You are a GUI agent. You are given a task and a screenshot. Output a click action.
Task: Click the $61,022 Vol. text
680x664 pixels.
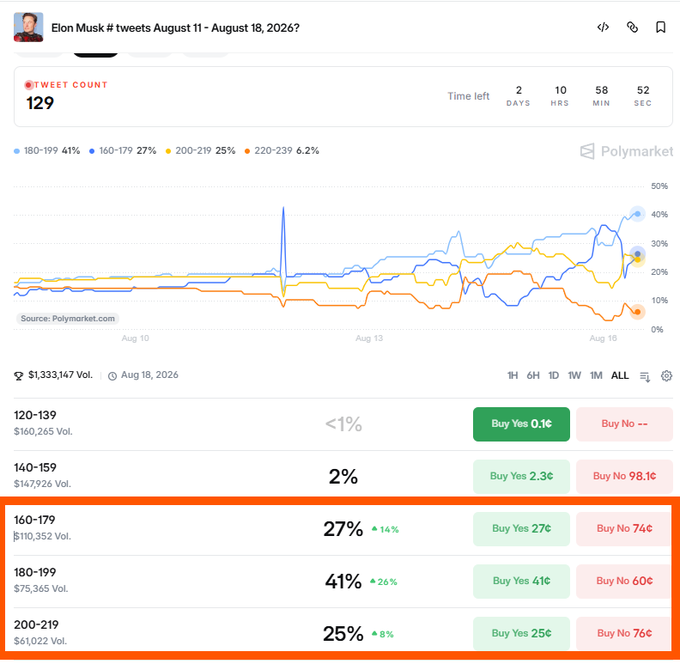point(40,641)
